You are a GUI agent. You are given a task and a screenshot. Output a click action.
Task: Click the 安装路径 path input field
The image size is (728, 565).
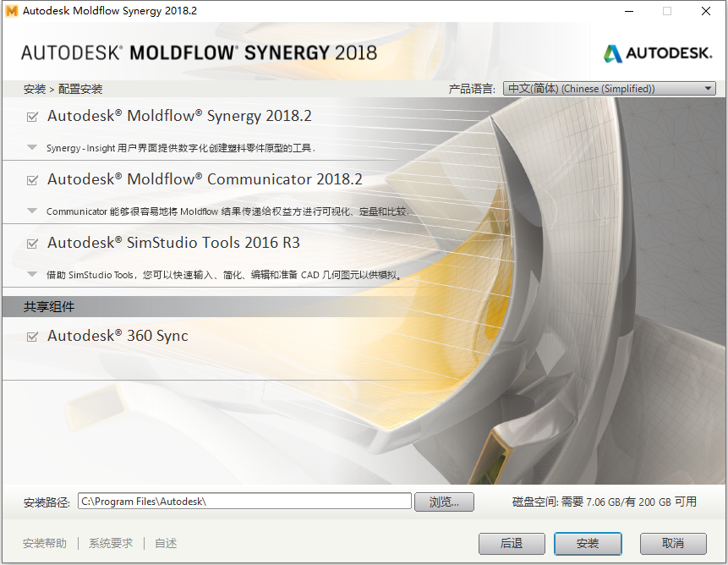click(244, 502)
